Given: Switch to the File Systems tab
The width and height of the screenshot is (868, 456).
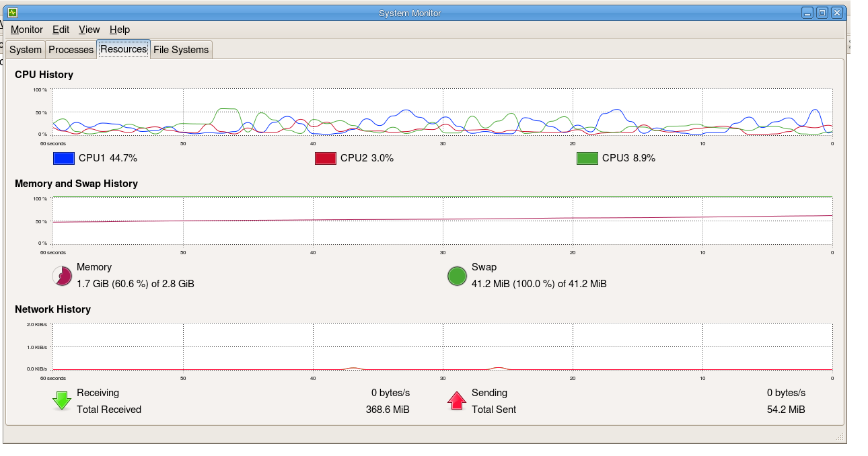Looking at the screenshot, I should 181,49.
